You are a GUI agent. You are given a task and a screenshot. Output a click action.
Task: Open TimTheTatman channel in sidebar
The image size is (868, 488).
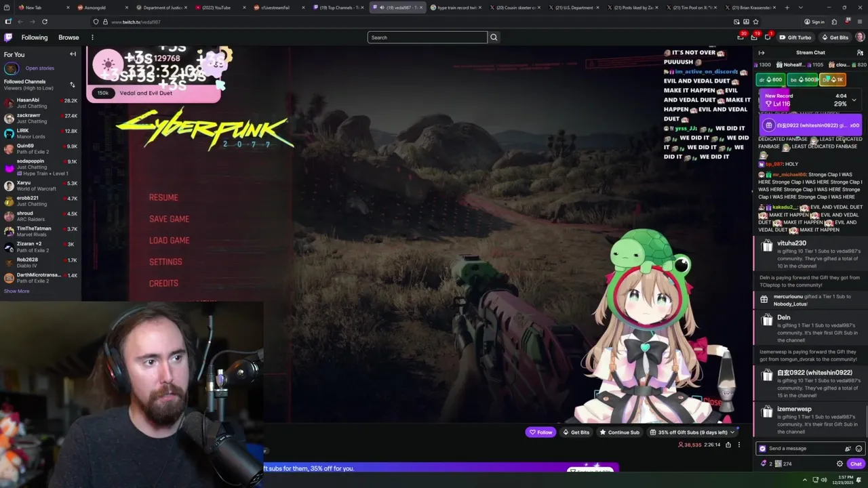[x=41, y=232]
